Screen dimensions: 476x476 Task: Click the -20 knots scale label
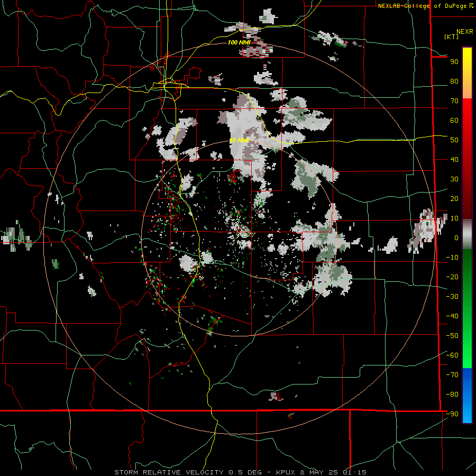[x=452, y=277]
